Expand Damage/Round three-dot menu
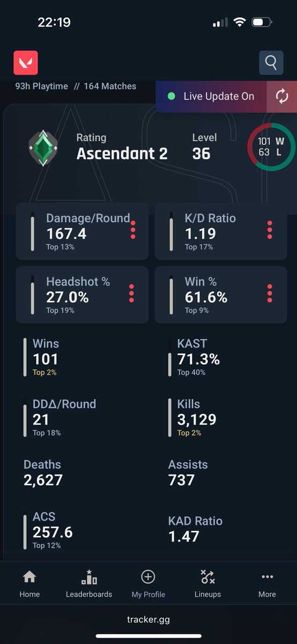Screen dimensions: 297x644 tap(133, 230)
